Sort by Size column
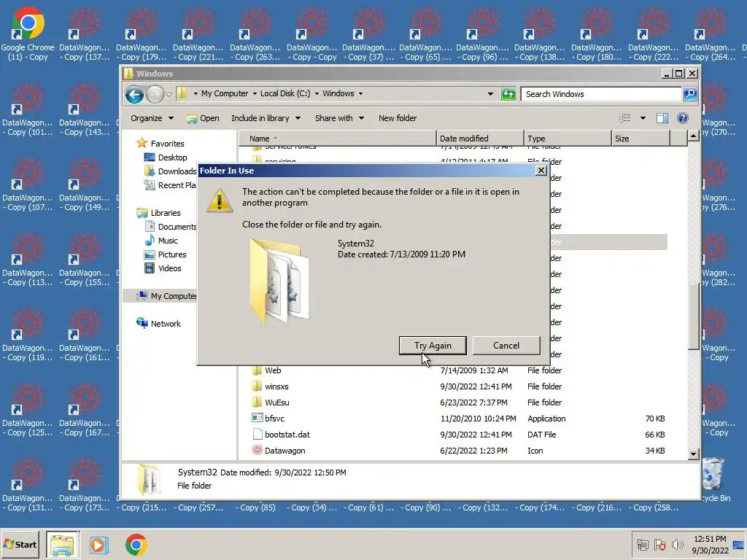 (640, 139)
